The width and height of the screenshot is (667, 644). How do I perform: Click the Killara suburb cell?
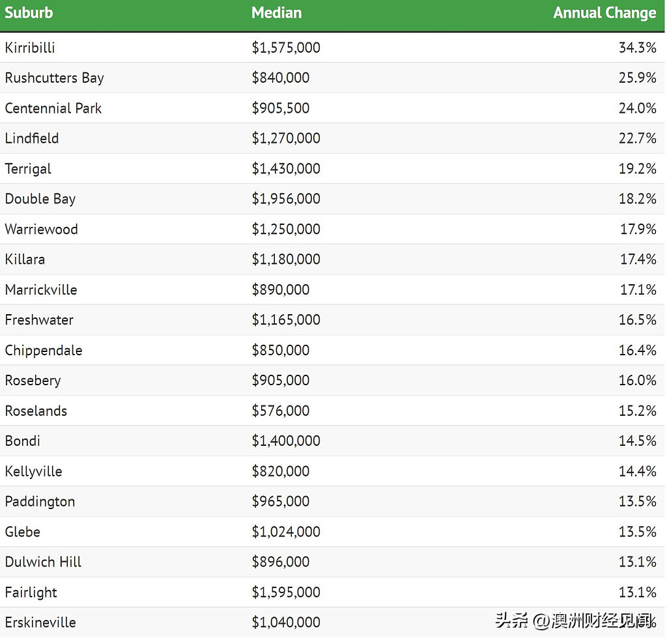(x=25, y=259)
